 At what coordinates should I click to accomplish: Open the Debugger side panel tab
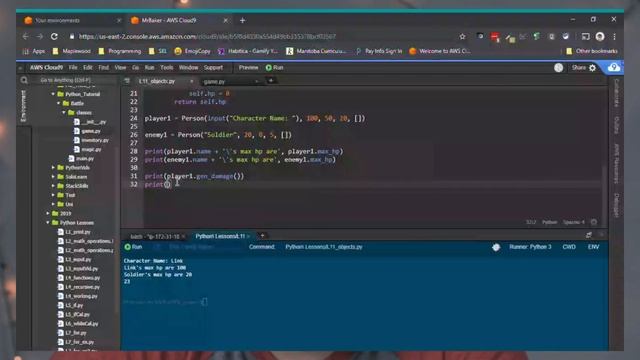(x=616, y=205)
